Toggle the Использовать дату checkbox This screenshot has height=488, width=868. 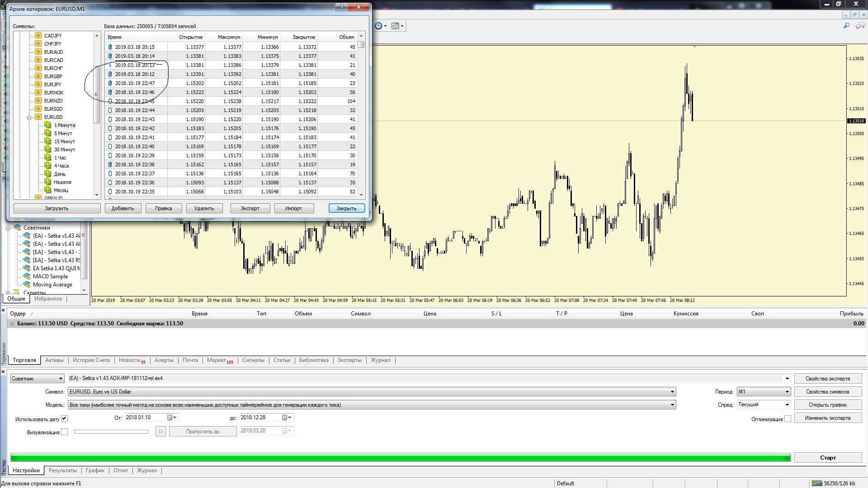coord(64,419)
